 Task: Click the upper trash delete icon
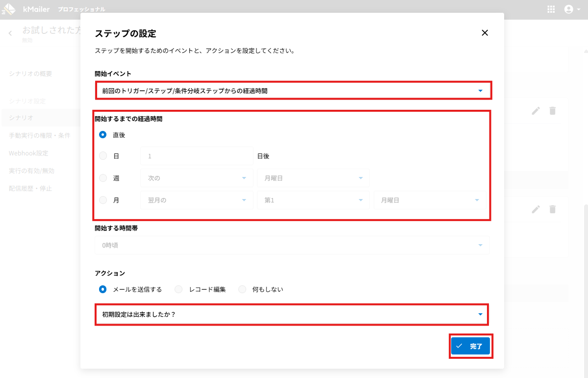tap(553, 111)
